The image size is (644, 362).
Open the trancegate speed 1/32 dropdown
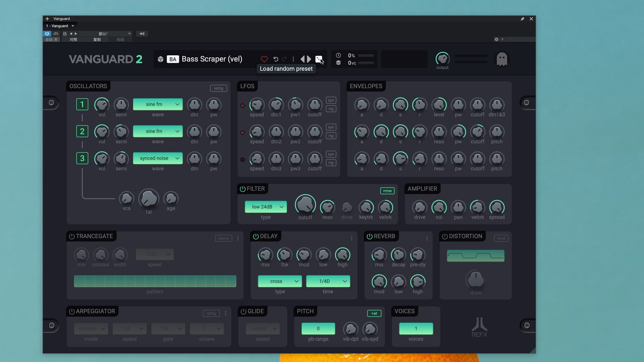[155, 254]
